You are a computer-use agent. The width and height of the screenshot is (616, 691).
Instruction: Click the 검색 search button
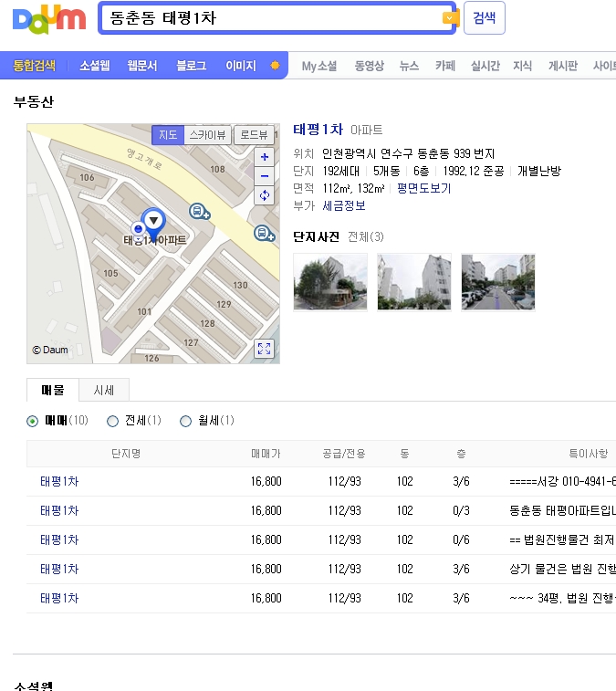(484, 18)
